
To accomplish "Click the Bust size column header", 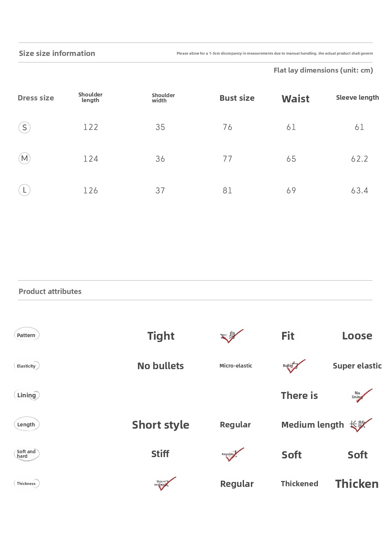I will pyautogui.click(x=237, y=98).
